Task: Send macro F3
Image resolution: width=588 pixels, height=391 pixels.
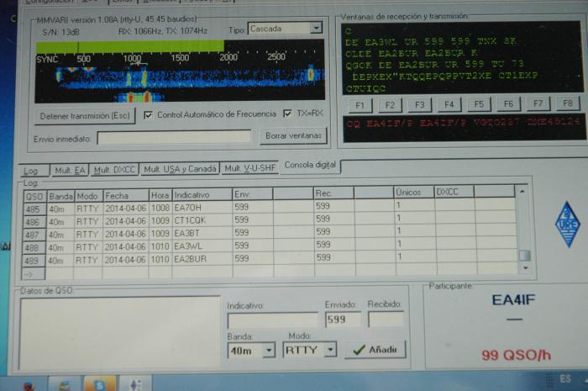Action: pyautogui.click(x=420, y=105)
